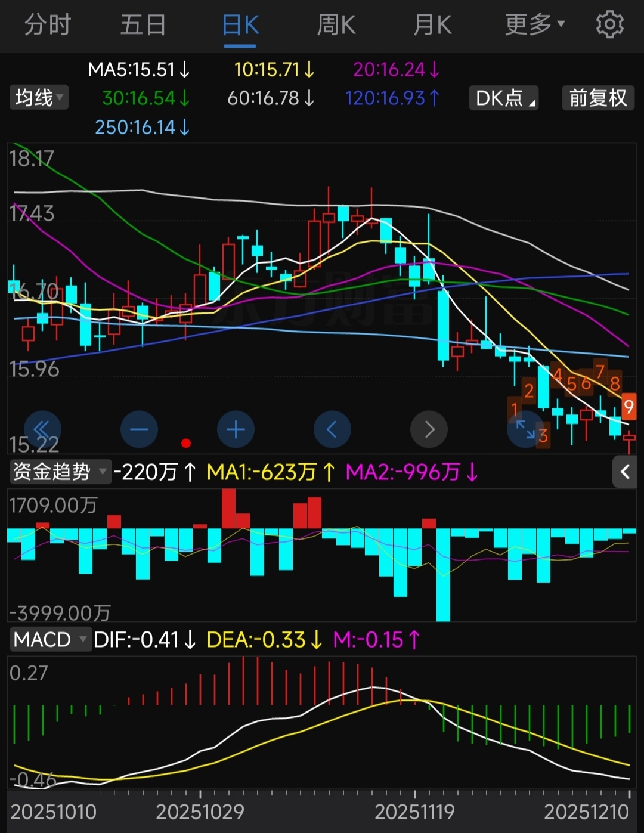This screenshot has height=833, width=644.
Task: Tap the MA2:-996万 value
Action: pos(411,472)
